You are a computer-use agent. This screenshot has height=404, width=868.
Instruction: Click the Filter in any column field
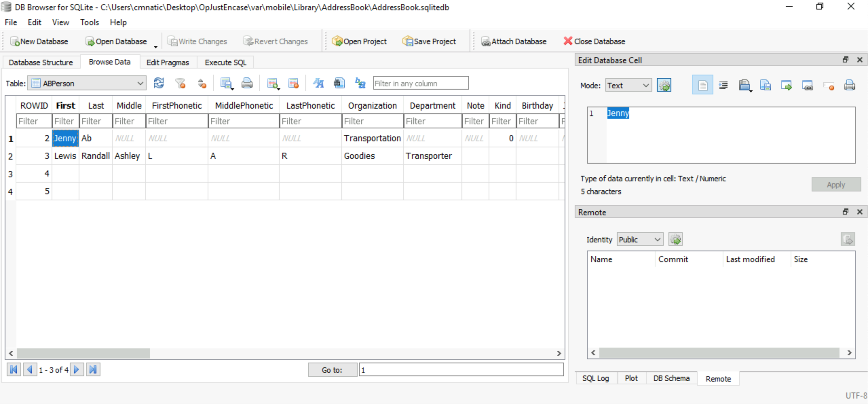[421, 83]
